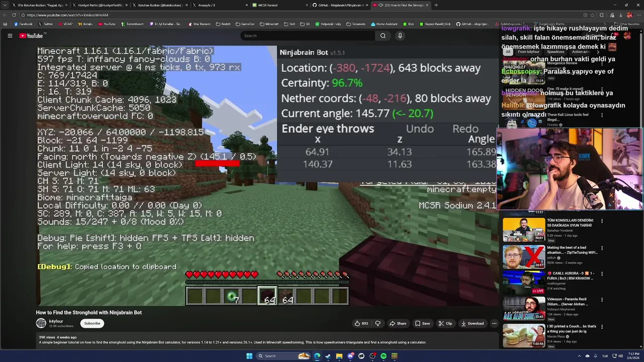Viewport: 644px width, 362px height.
Task: Start voice search with the microphone icon
Action: (400, 36)
